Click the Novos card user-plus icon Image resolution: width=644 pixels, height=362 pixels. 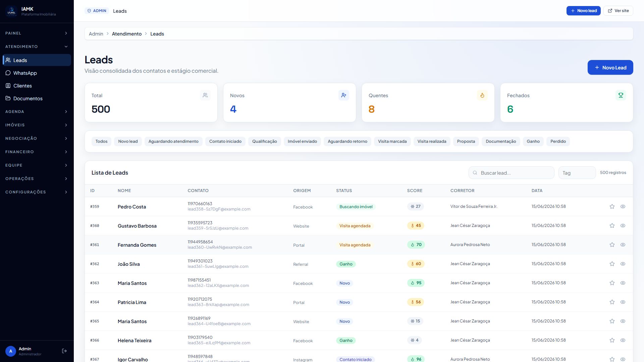click(344, 95)
